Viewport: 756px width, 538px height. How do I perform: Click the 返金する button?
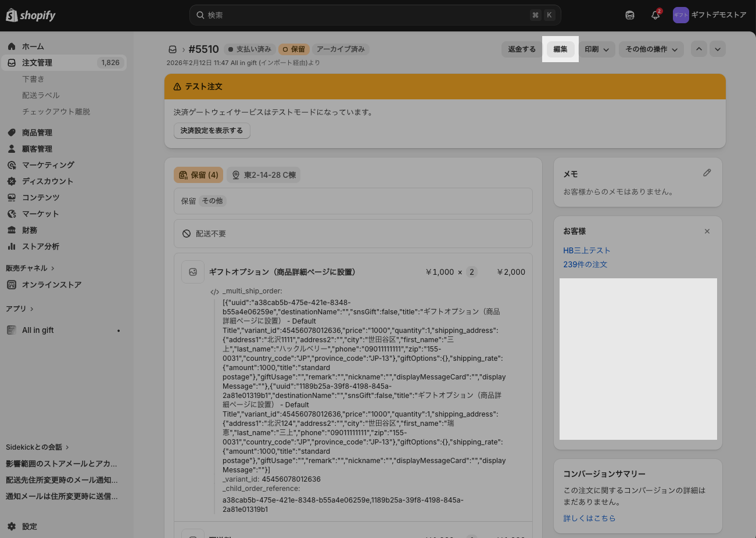coord(521,49)
